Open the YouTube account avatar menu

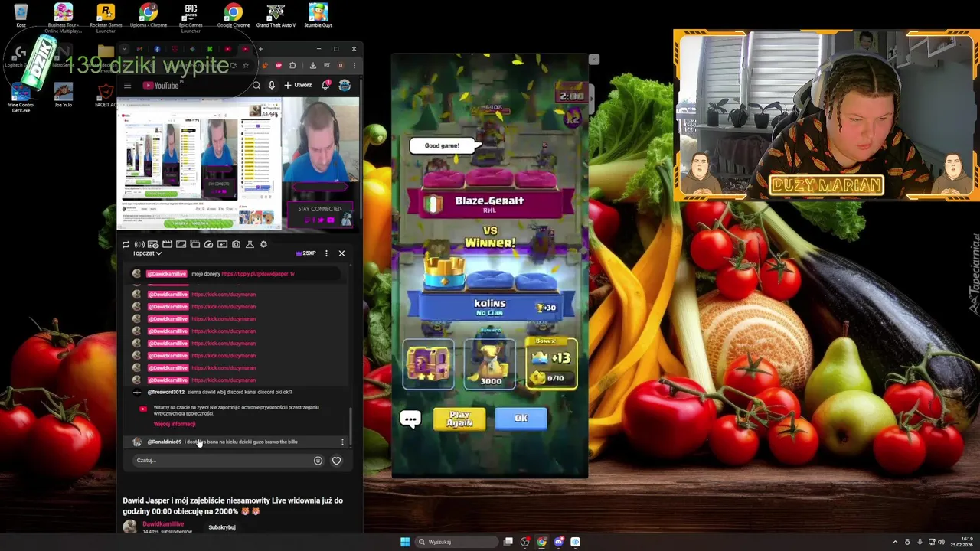[x=345, y=85]
